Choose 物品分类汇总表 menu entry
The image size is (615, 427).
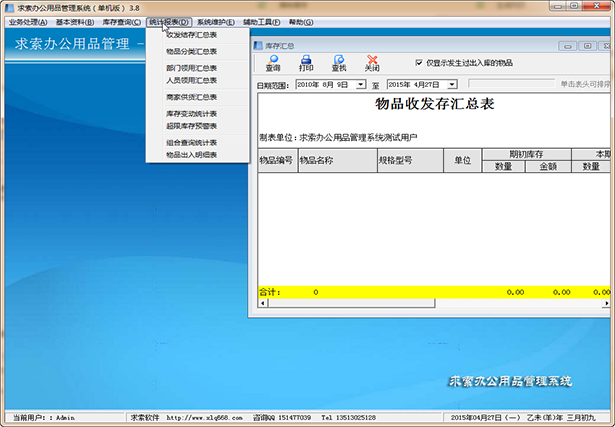(x=198, y=51)
